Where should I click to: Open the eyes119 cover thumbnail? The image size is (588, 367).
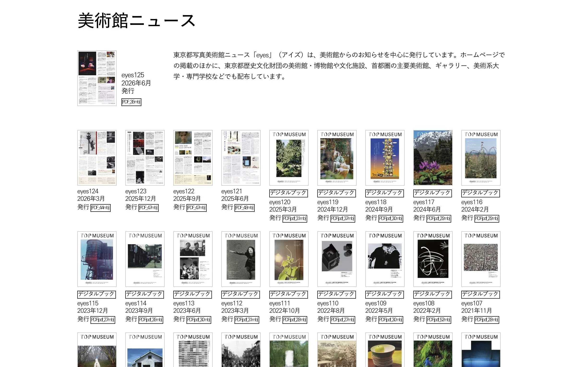pyautogui.click(x=337, y=158)
